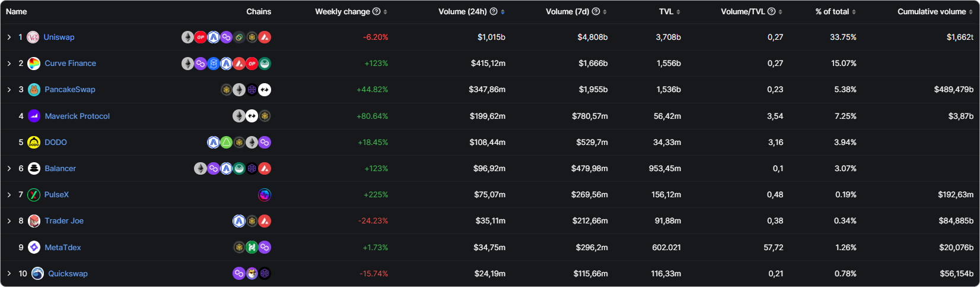Click Trader Joe's -24.23% weekly change
The width and height of the screenshot is (980, 287).
pyautogui.click(x=373, y=221)
